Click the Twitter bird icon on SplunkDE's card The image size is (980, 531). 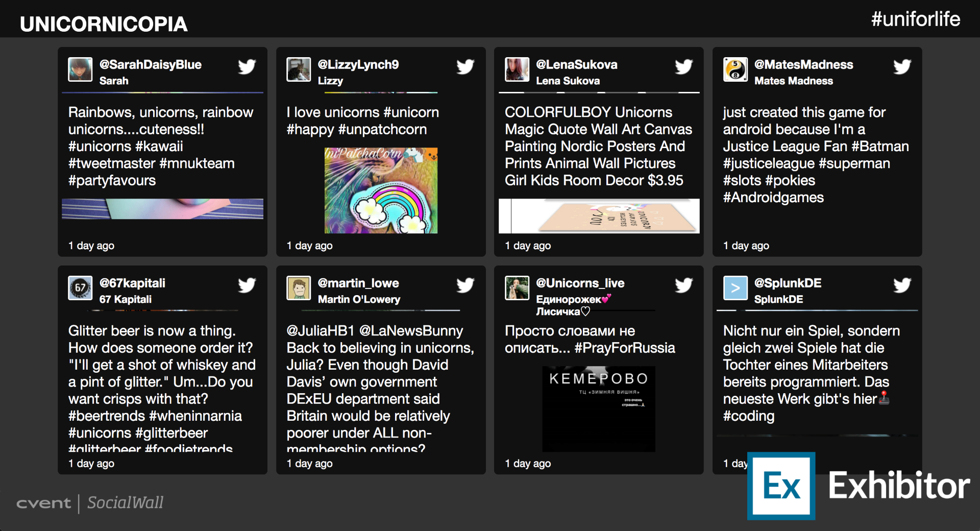pyautogui.click(x=902, y=285)
